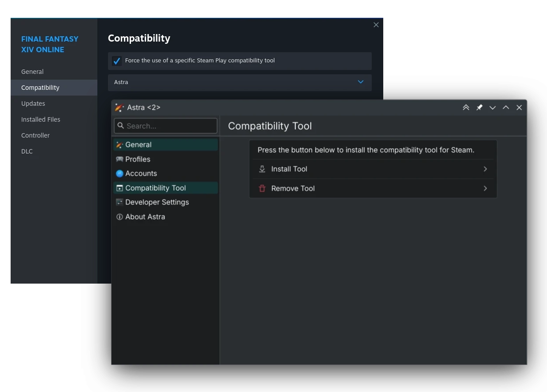Close the Steam properties dialog
This screenshot has width=547, height=392.
tap(376, 25)
